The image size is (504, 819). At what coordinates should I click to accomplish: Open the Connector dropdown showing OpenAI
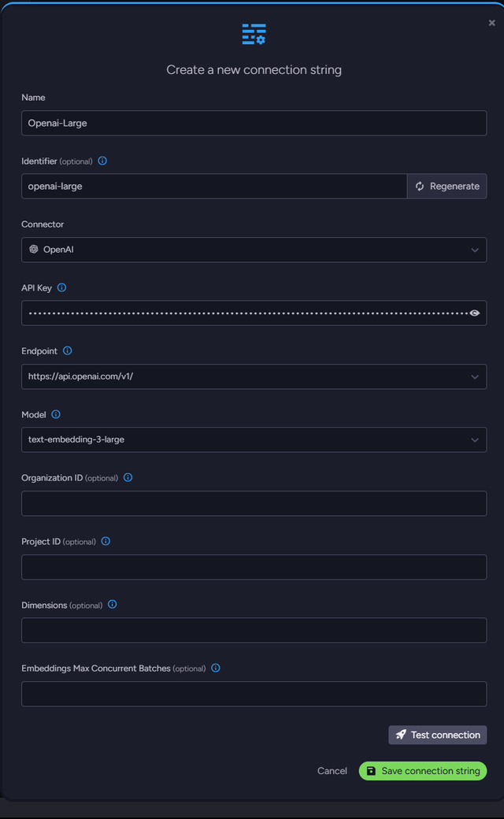point(254,250)
